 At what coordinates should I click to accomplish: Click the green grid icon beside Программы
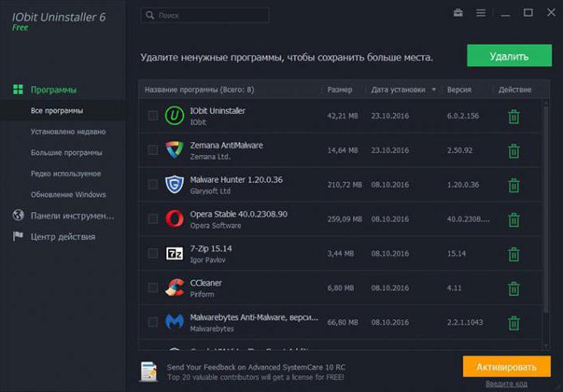(18, 89)
